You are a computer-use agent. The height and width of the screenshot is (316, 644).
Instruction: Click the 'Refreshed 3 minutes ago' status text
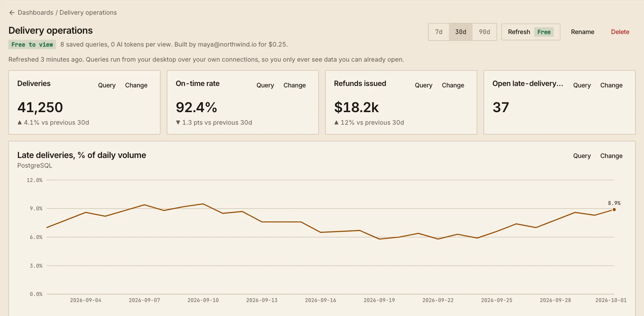coord(46,59)
